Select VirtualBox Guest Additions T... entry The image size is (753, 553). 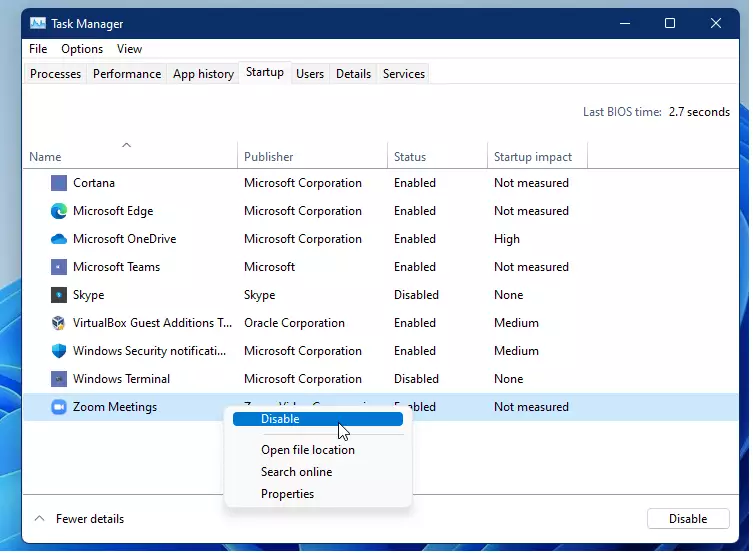tap(152, 323)
